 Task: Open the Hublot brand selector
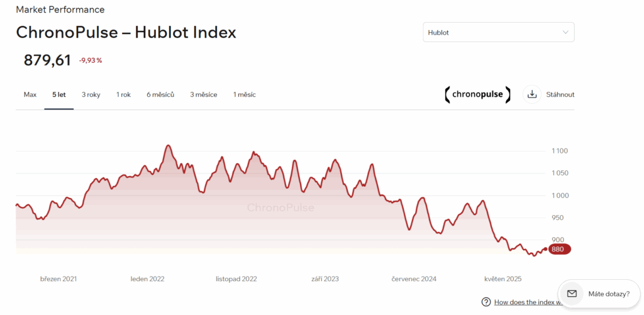(x=498, y=32)
